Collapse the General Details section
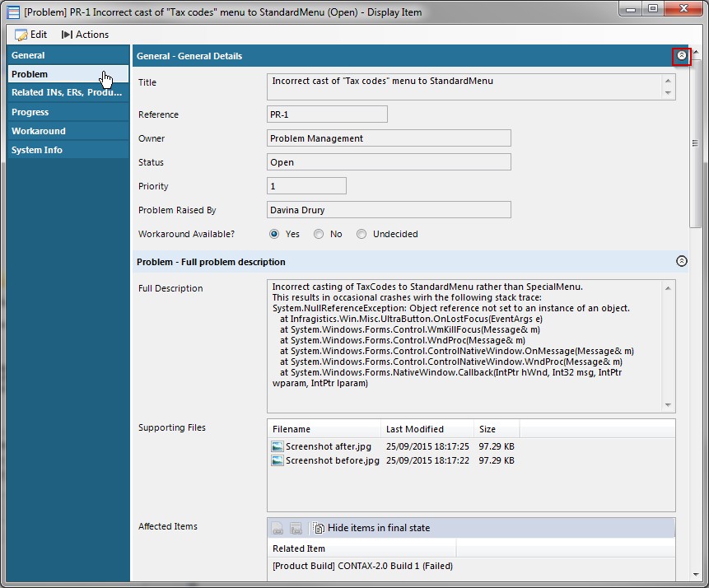The width and height of the screenshot is (709, 588). (x=682, y=56)
